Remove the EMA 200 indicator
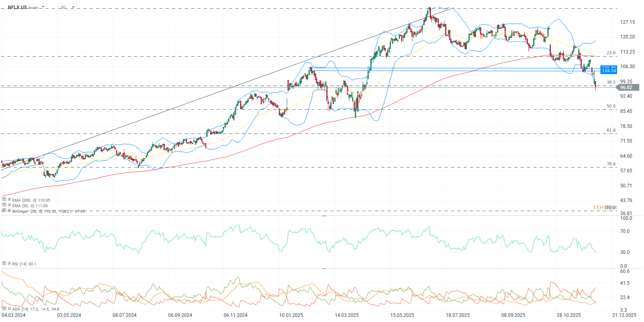The height and width of the screenshot is (322, 644). click(x=9, y=200)
